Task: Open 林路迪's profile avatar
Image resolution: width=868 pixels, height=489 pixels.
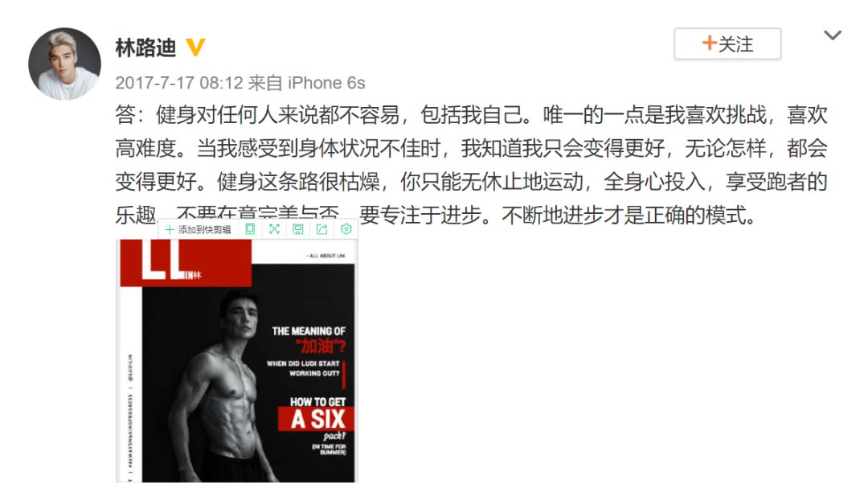Action: [65, 64]
